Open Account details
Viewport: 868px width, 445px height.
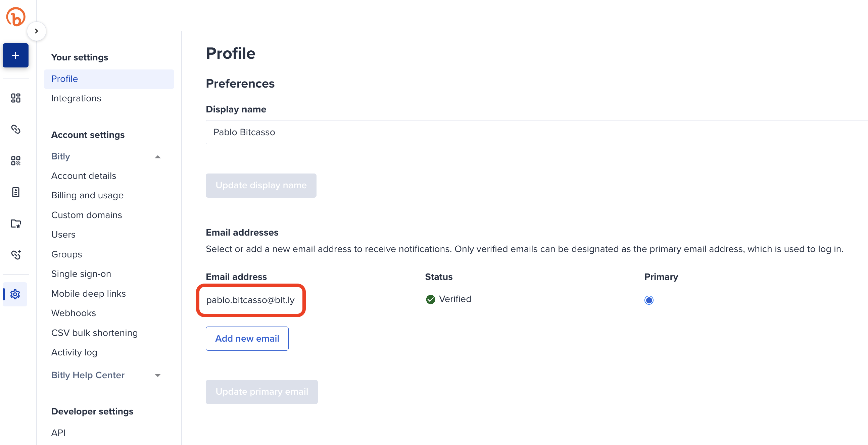pos(84,176)
